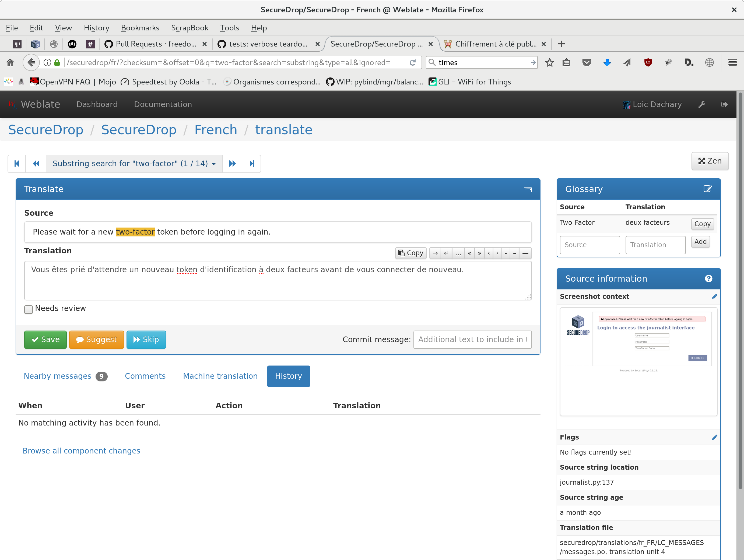Select the History tab below translation

click(x=289, y=376)
